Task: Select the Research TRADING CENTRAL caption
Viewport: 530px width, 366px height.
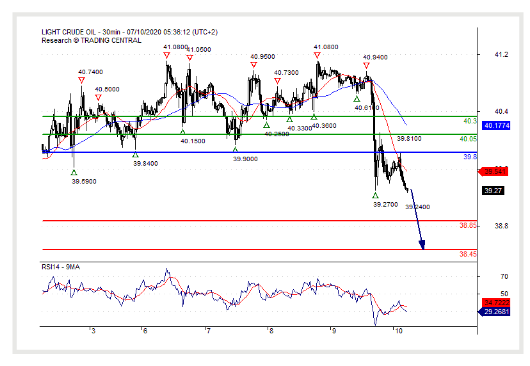Action: [91, 41]
